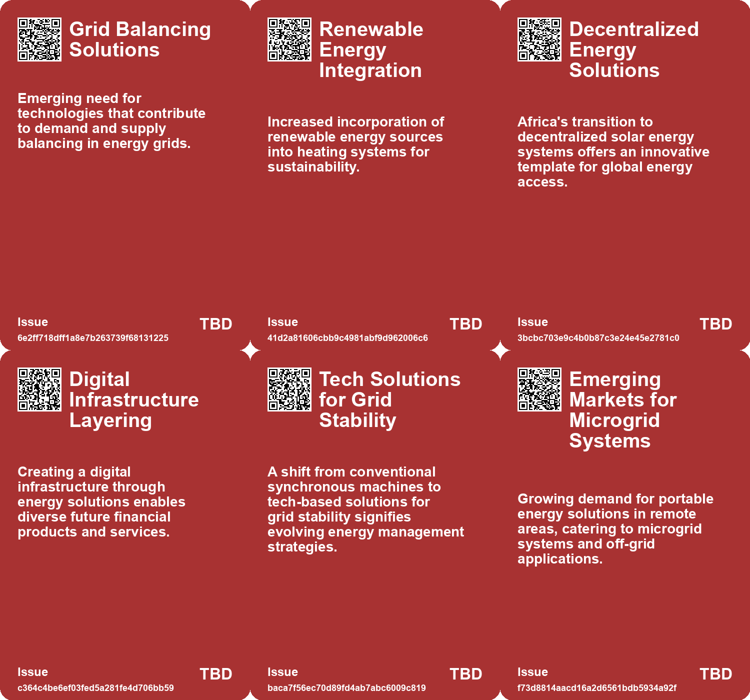Click the description about Africa's solar transition
The image size is (750, 700).
(613, 152)
